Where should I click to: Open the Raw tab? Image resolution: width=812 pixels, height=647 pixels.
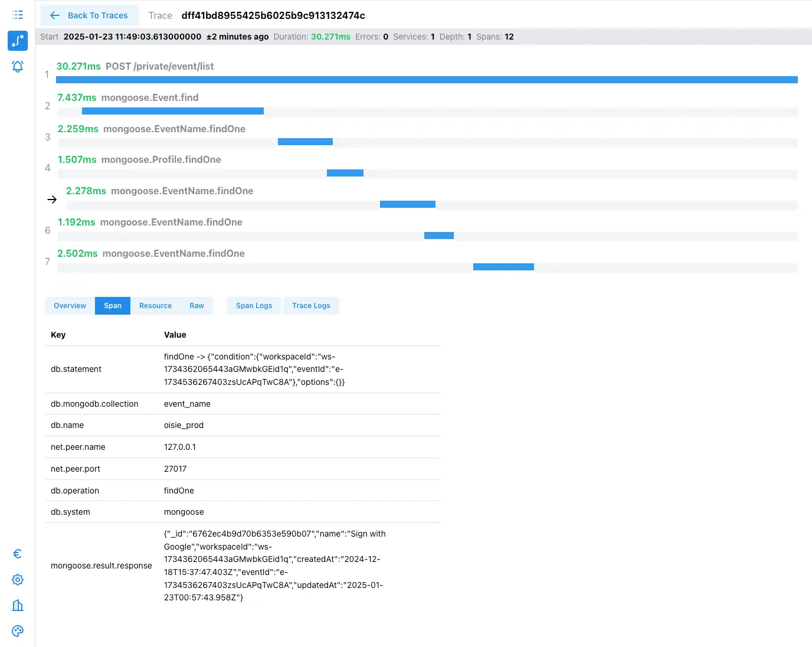pos(197,305)
